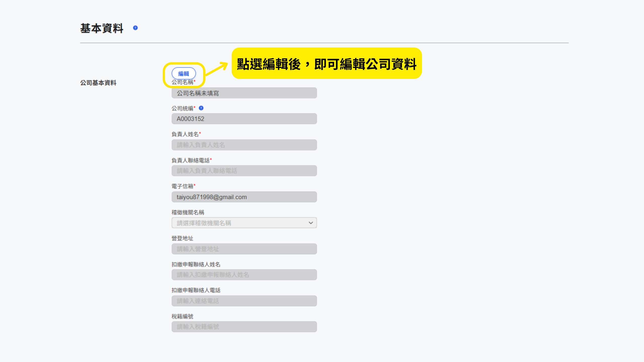Click the 稅籍編號 input field
644x362 pixels.
point(244,327)
